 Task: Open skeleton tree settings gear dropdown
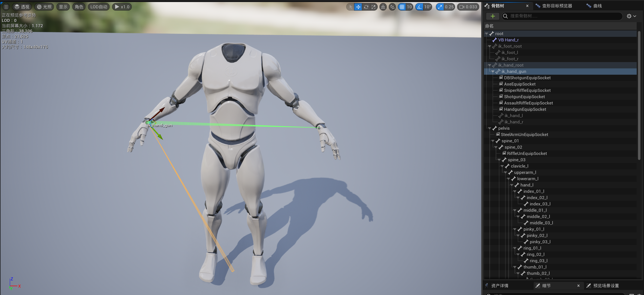click(x=631, y=16)
